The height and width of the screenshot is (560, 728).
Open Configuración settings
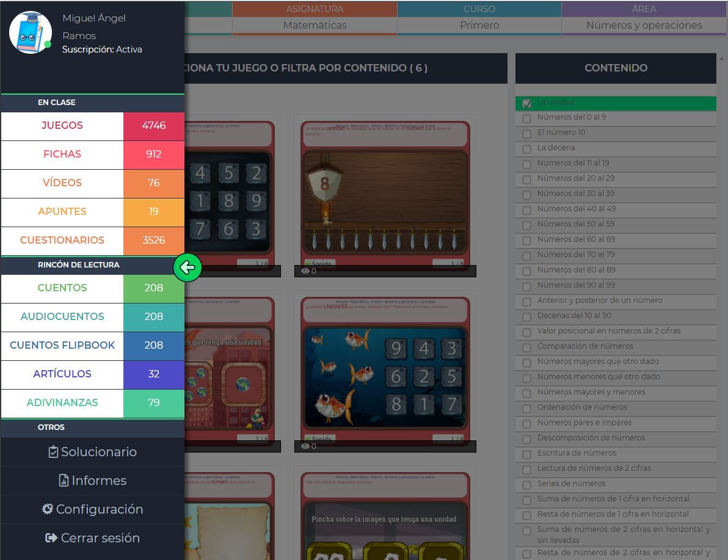click(92, 509)
